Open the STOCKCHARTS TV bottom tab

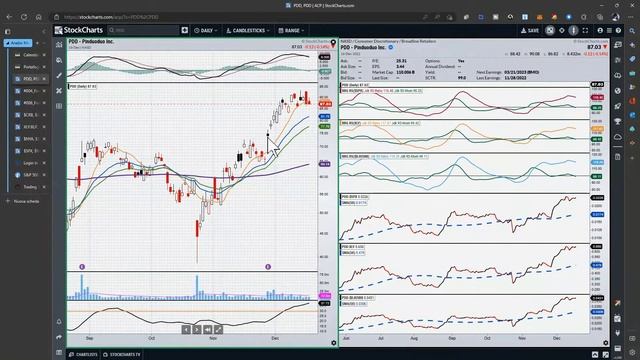[x=121, y=354]
